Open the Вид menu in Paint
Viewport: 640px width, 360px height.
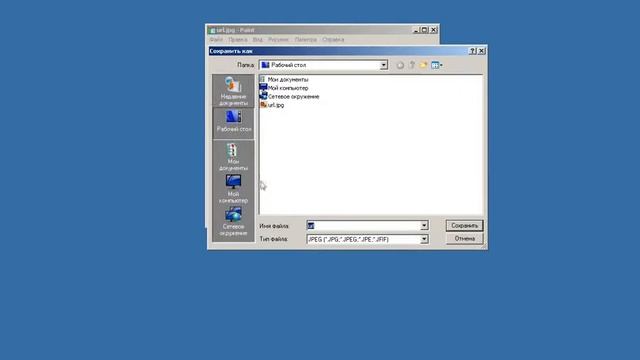258,40
